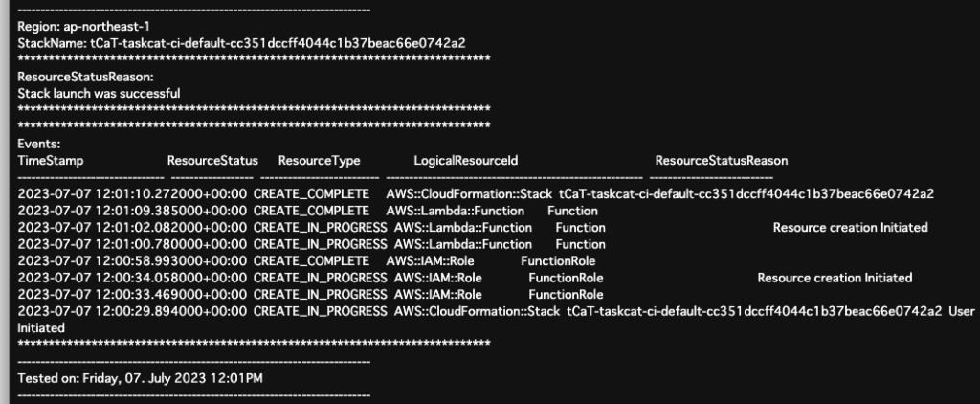Click the ResourceStatusReason column header
Viewport: 980px width, 404px height.
click(722, 161)
